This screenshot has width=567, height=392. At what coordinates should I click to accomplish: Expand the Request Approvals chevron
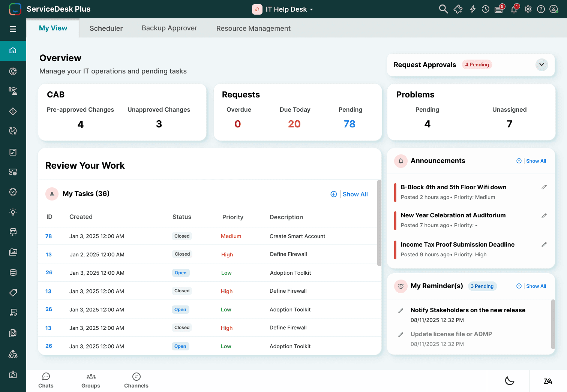pos(541,65)
